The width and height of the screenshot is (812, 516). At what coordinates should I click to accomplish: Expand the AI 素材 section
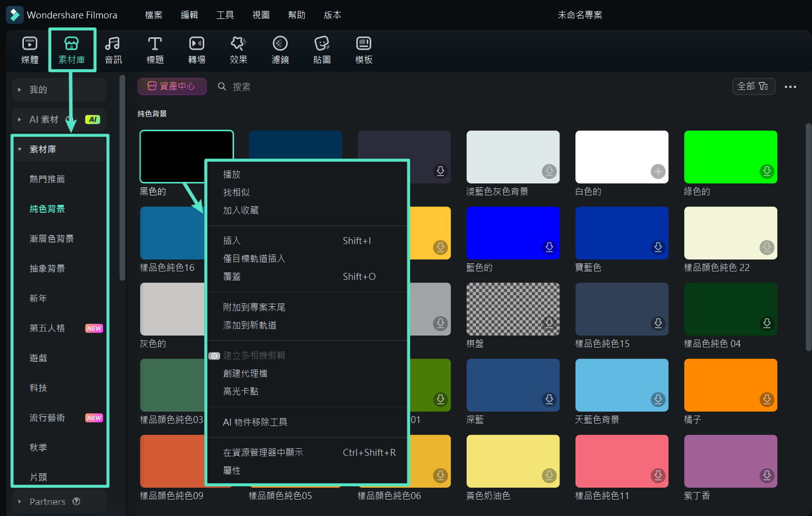[19, 120]
